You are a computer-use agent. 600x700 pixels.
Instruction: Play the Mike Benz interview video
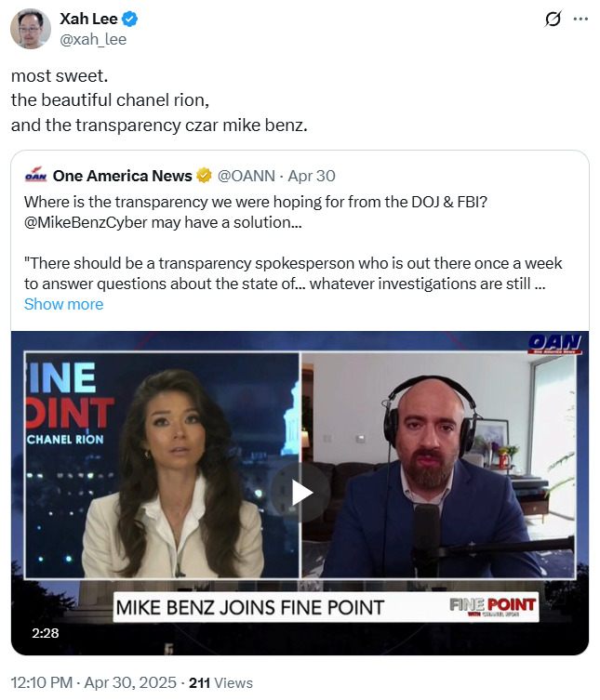300,493
